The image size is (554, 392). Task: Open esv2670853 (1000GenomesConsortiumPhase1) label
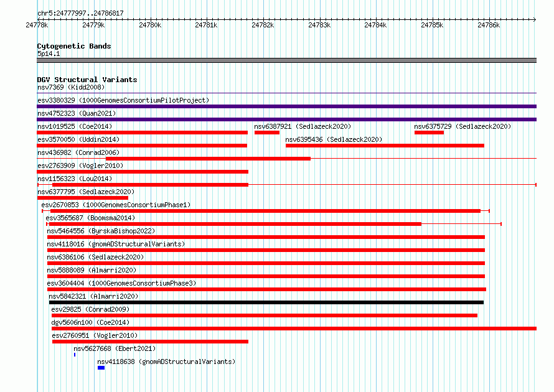coord(116,205)
